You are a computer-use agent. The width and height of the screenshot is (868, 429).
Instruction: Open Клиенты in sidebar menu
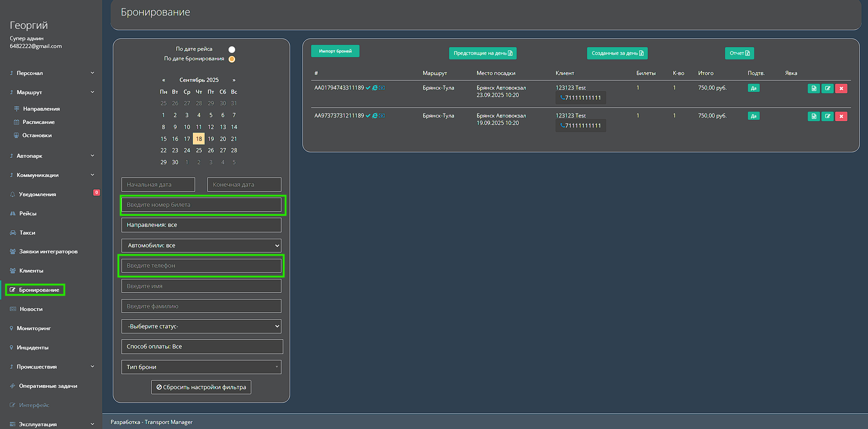coord(31,271)
